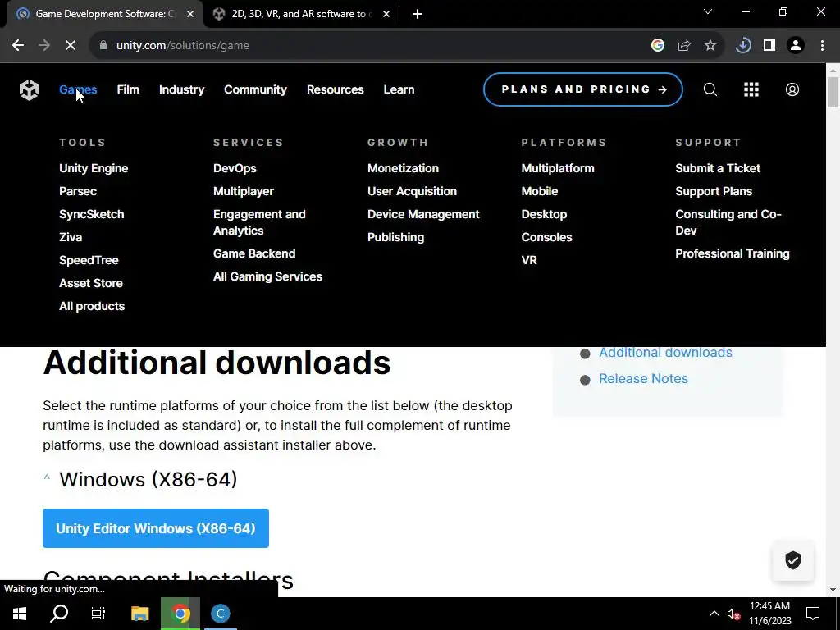Share this page using the share icon
The image size is (840, 630).
[x=683, y=46]
